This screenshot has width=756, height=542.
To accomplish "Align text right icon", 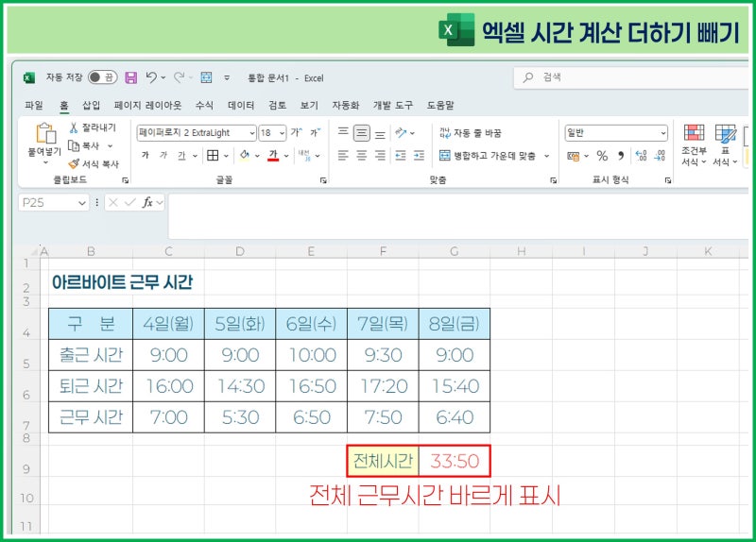I will pos(380,155).
